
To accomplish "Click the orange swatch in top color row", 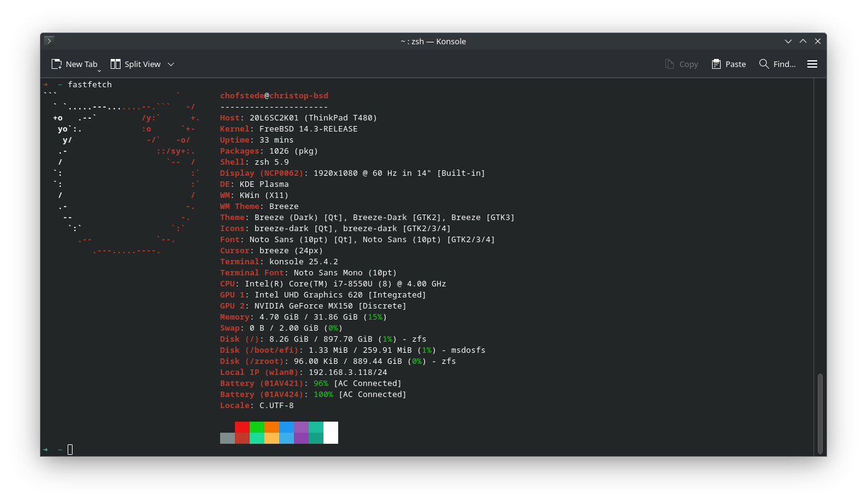I will 272,427.
